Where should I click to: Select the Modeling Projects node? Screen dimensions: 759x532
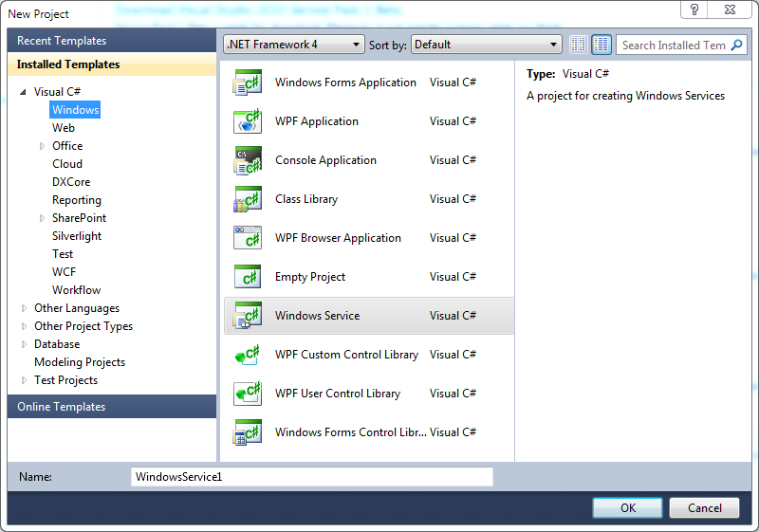(80, 362)
